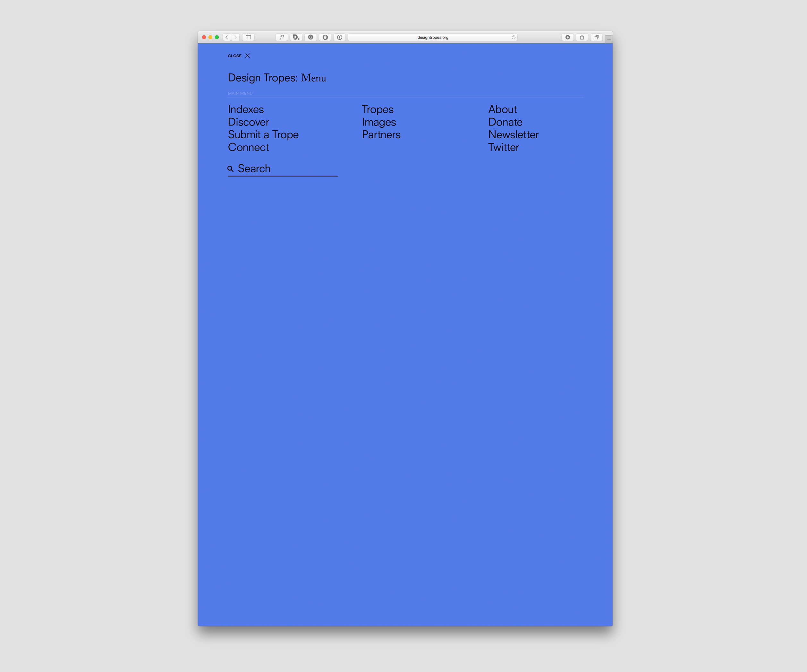
Task: Toggle the Safari sidebar button
Action: coord(248,37)
